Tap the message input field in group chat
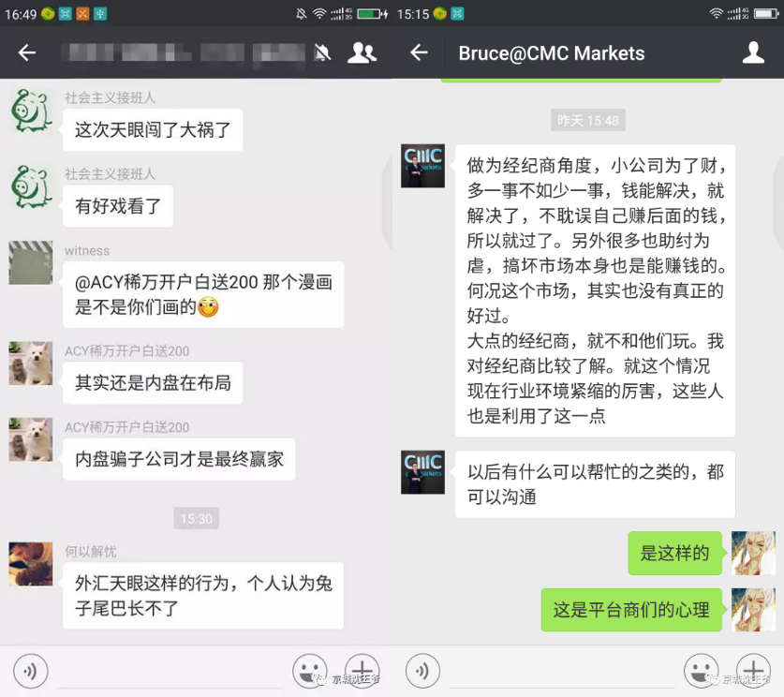This screenshot has width=784, height=697. pyautogui.click(x=169, y=670)
